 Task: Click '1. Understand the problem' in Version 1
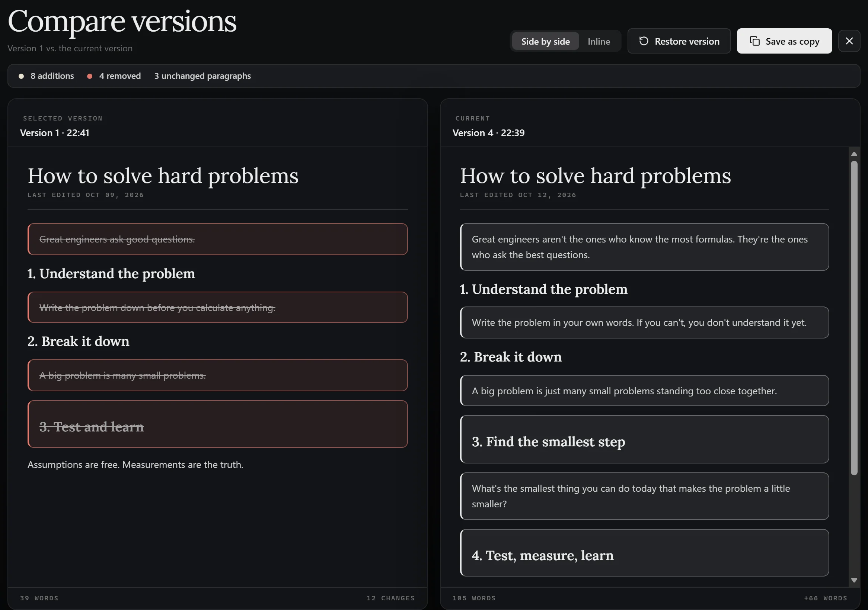111,273
